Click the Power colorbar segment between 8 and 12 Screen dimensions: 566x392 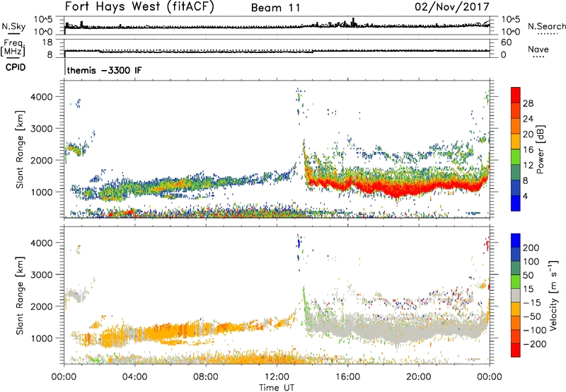(516, 173)
